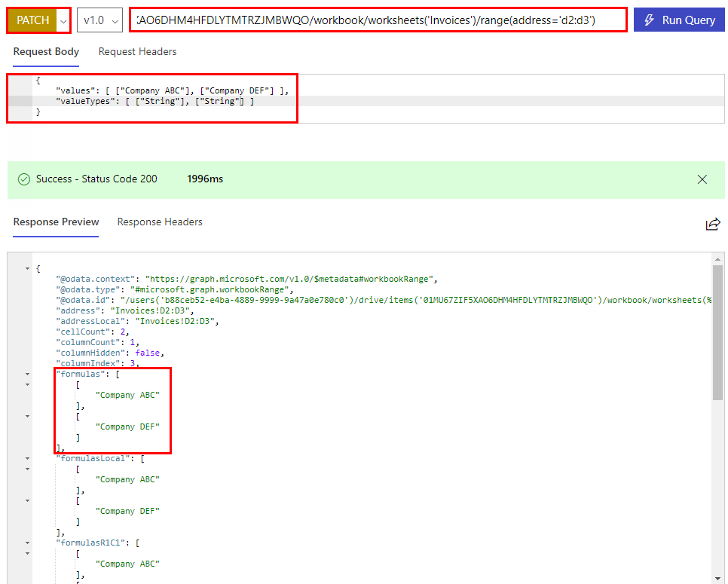This screenshot has height=584, width=728.
Task: Collapse the root JSON object in response
Action: [28, 268]
